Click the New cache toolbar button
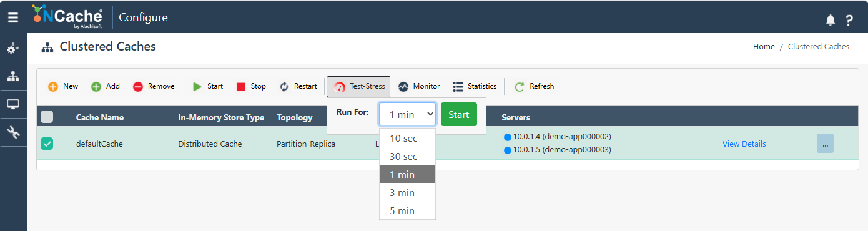The height and width of the screenshot is (231, 868). tap(63, 86)
